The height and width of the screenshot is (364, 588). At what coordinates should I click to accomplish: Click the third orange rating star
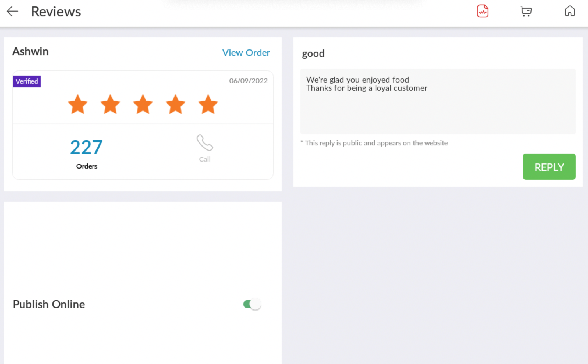click(143, 104)
